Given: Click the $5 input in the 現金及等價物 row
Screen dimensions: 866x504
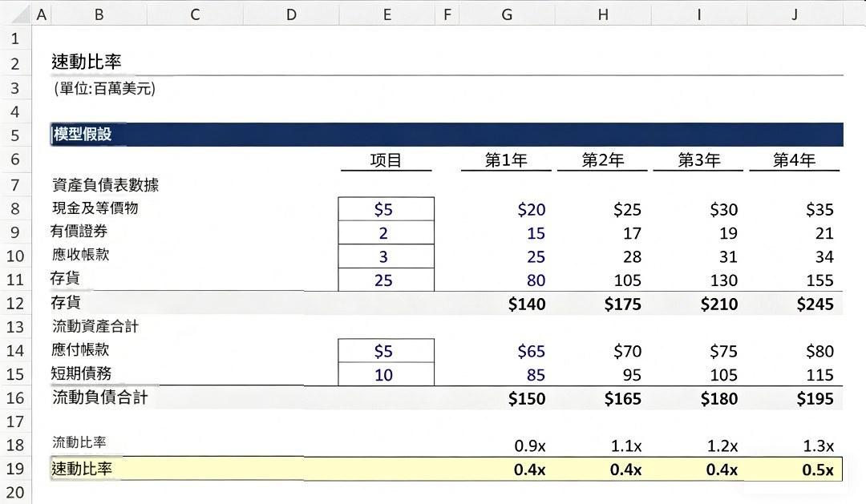Looking at the screenshot, I should point(386,209).
